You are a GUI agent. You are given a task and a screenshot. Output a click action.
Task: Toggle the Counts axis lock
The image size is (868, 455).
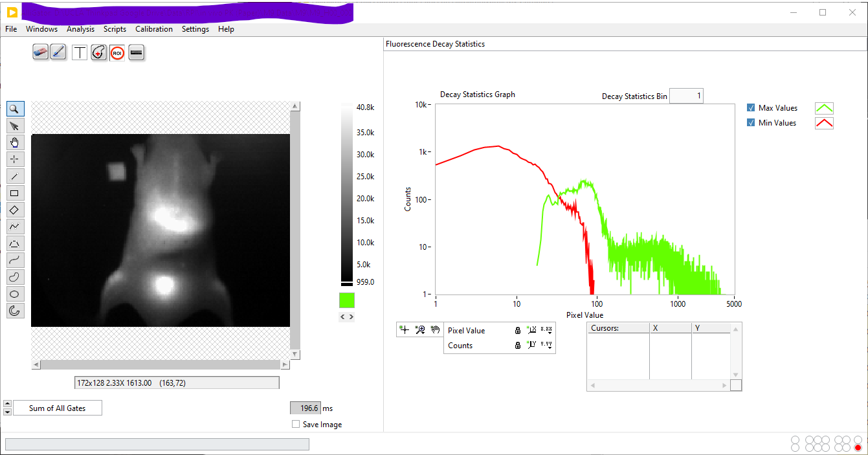pyautogui.click(x=517, y=346)
